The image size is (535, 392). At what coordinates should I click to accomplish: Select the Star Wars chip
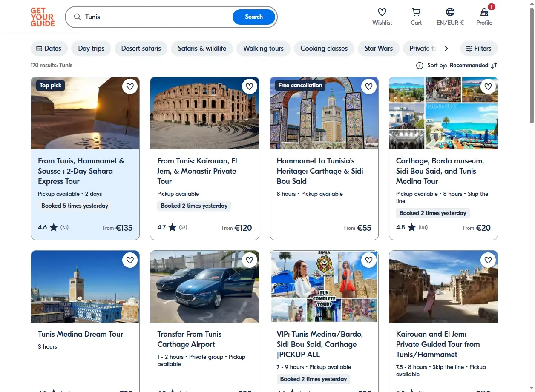[x=379, y=49]
